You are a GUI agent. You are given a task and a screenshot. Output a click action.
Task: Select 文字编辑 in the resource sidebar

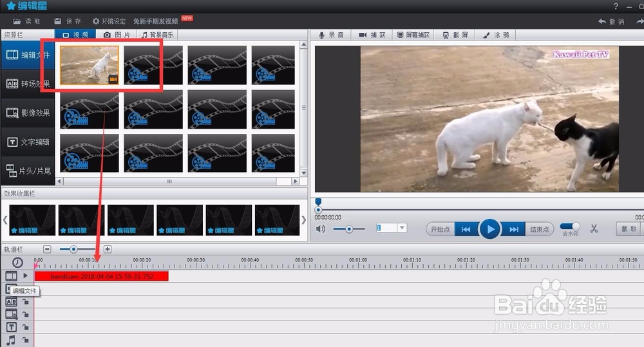pyautogui.click(x=28, y=142)
